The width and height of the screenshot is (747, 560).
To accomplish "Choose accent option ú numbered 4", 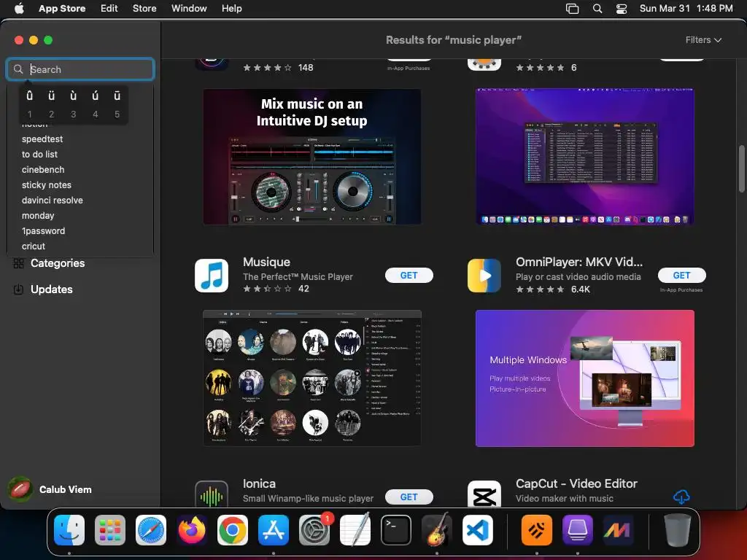I will pos(96,104).
